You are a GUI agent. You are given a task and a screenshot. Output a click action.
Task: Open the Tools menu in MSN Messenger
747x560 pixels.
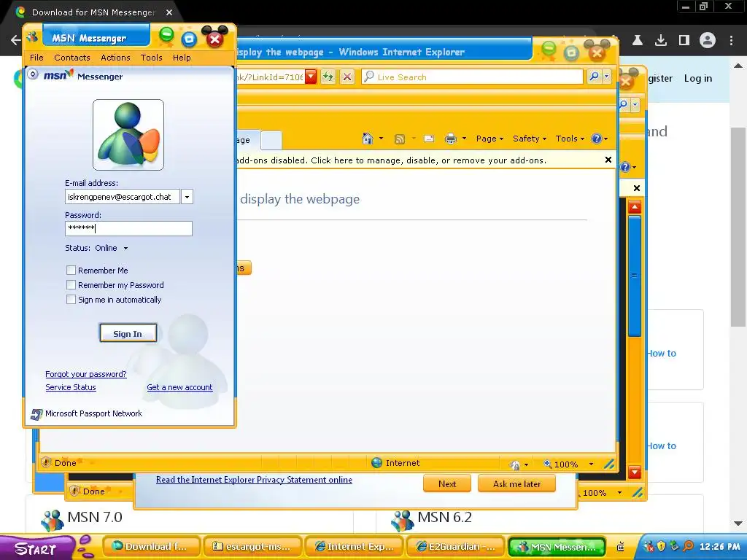[152, 58]
